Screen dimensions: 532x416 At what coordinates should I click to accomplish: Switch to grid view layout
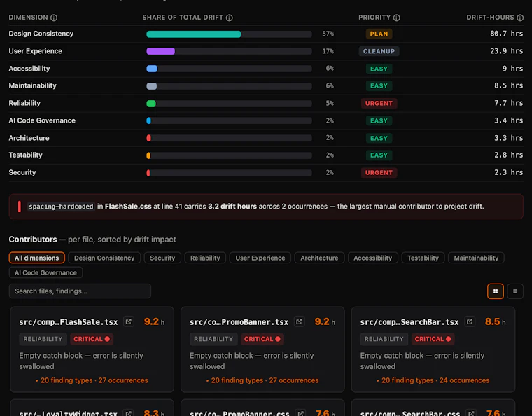[x=496, y=291]
